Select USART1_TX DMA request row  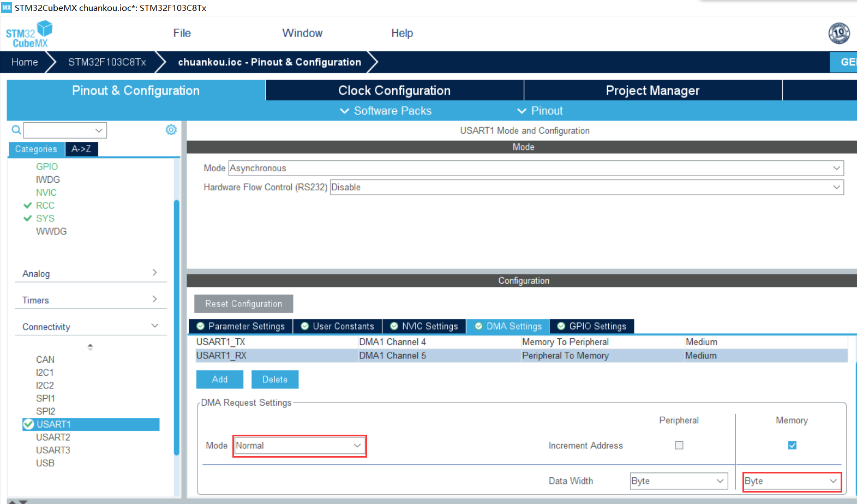(522, 342)
